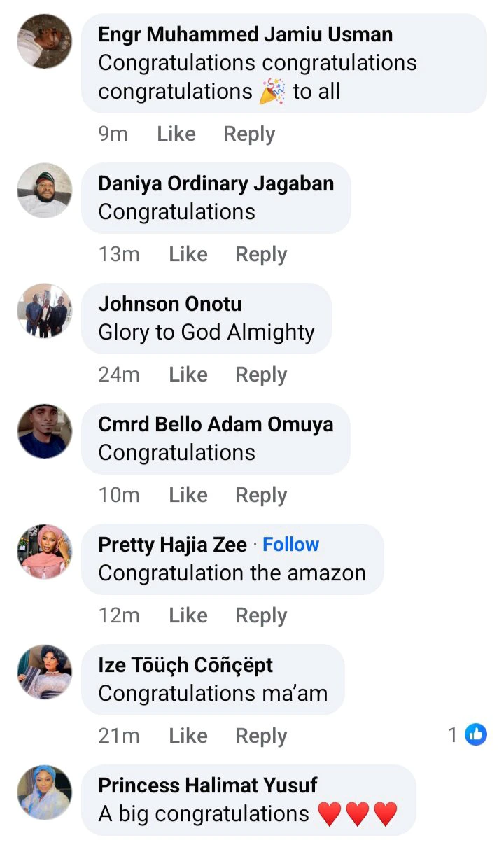Like Daniya Ordinary Jagaban's comment
The image size is (504, 845).
(x=188, y=254)
